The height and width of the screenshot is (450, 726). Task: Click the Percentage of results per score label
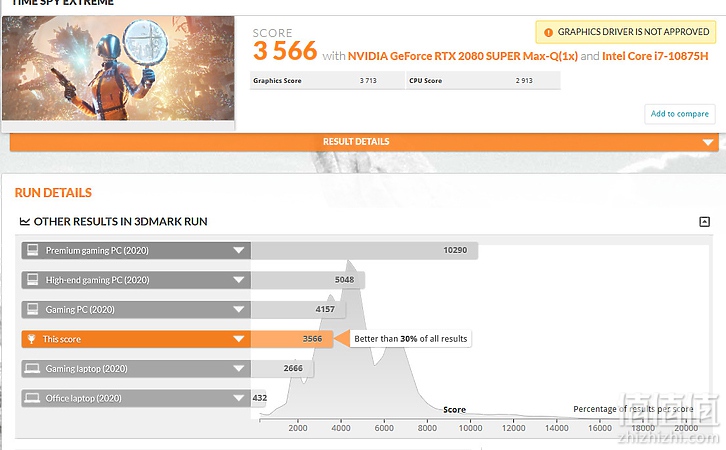[633, 409]
